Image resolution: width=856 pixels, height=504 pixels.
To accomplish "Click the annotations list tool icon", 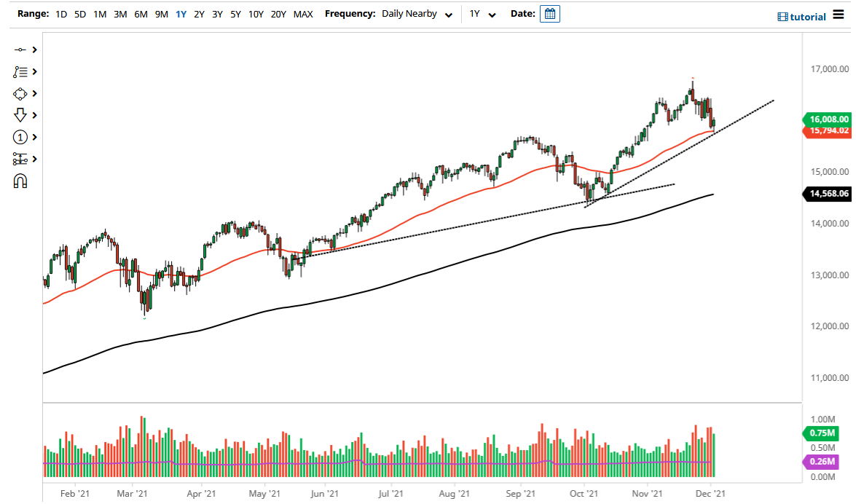I will 20,71.
